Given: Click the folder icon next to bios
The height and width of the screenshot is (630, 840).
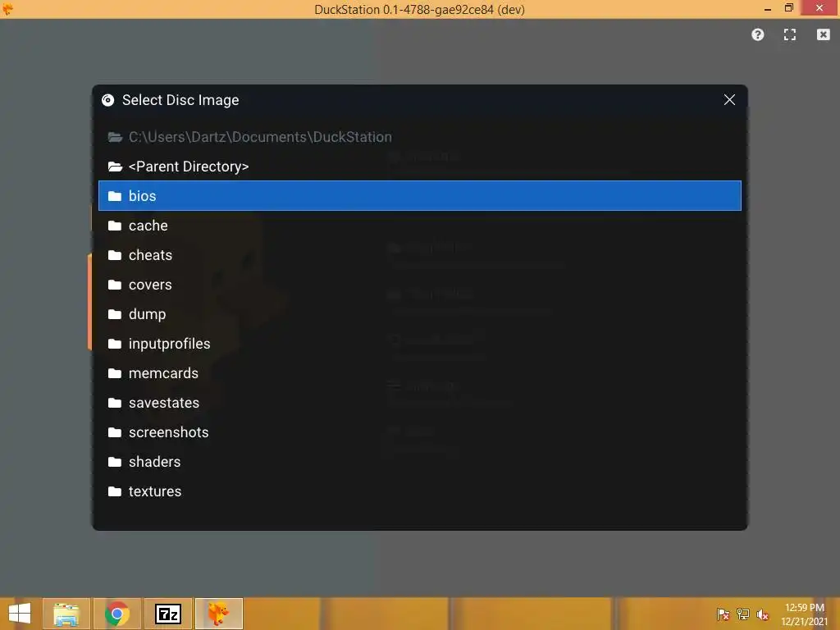Looking at the screenshot, I should point(115,196).
